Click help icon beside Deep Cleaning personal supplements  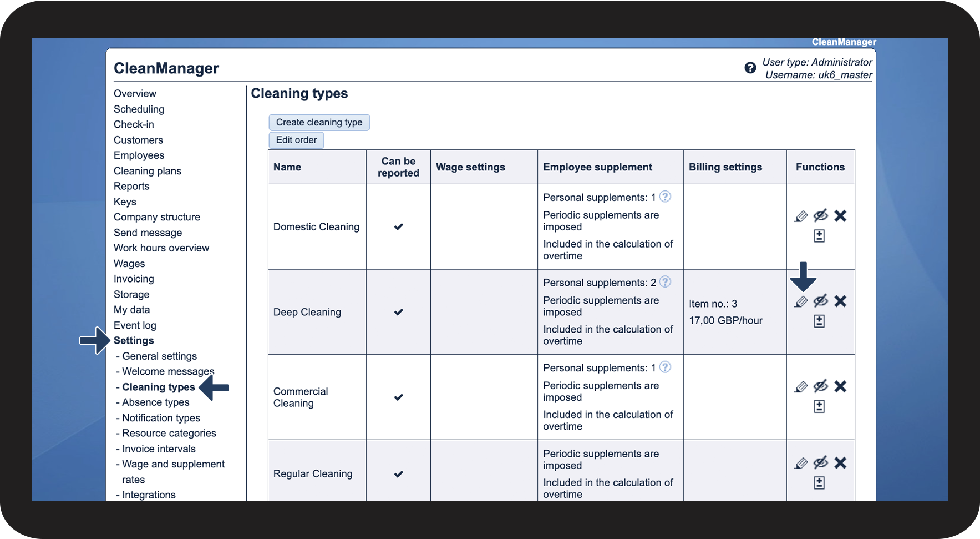665,282
